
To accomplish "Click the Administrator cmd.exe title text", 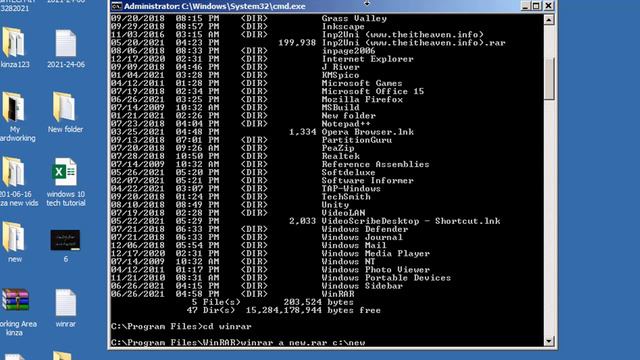I will [215, 6].
